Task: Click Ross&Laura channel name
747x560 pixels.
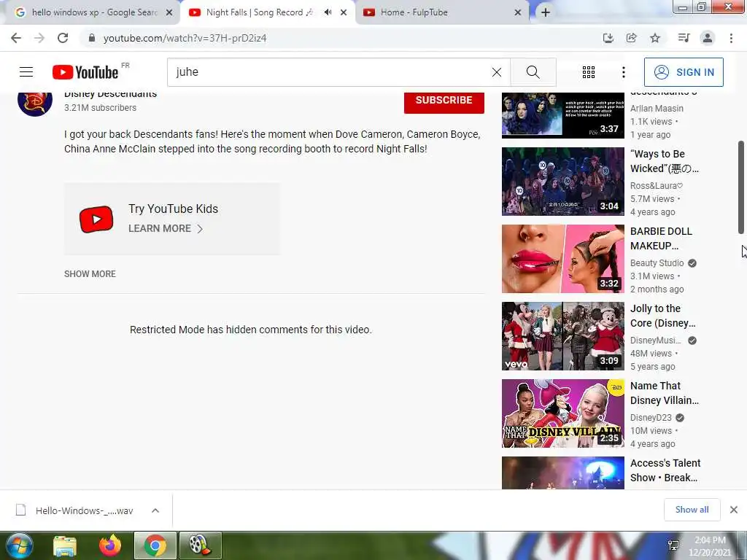Action: (657, 186)
